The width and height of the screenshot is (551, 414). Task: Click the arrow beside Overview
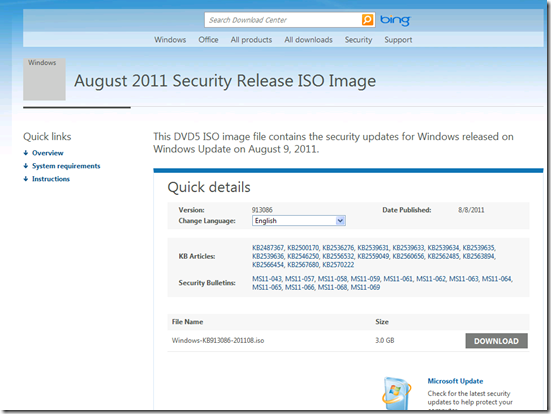tap(26, 153)
